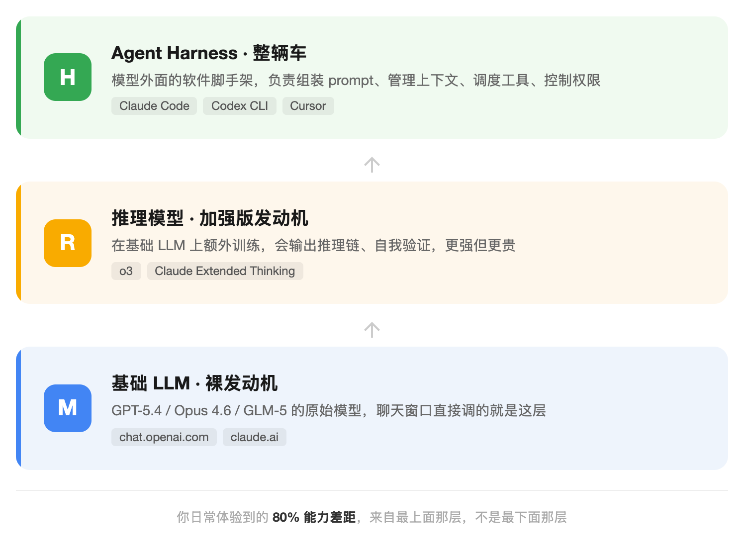Open the chat.openai.com tag
The image size is (744, 560).
tap(164, 437)
